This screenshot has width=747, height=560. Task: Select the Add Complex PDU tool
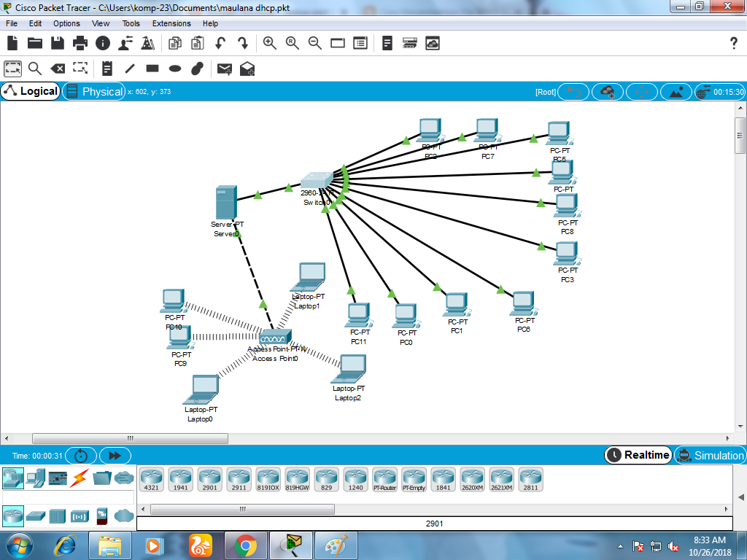[x=247, y=69]
